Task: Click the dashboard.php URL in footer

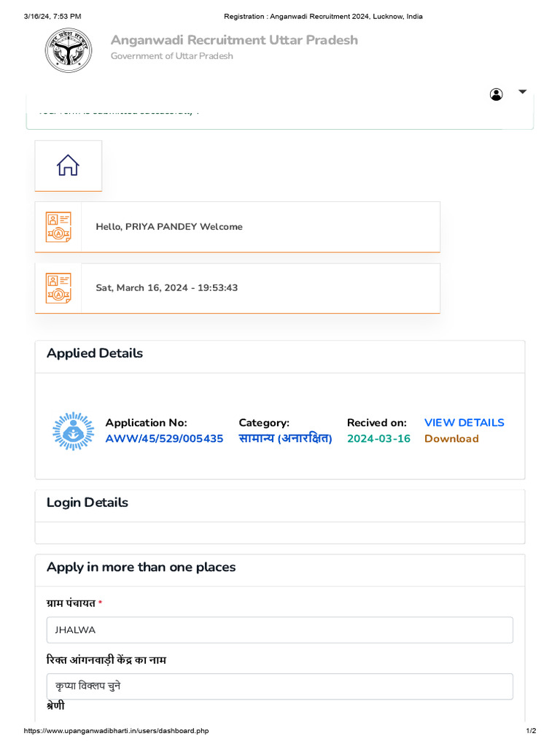Action: pos(116,730)
